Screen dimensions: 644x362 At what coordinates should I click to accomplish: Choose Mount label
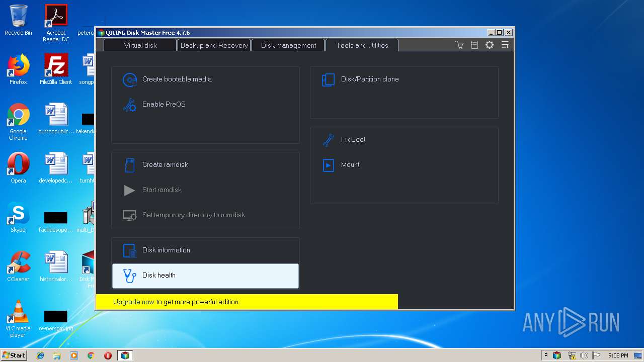pos(350,165)
